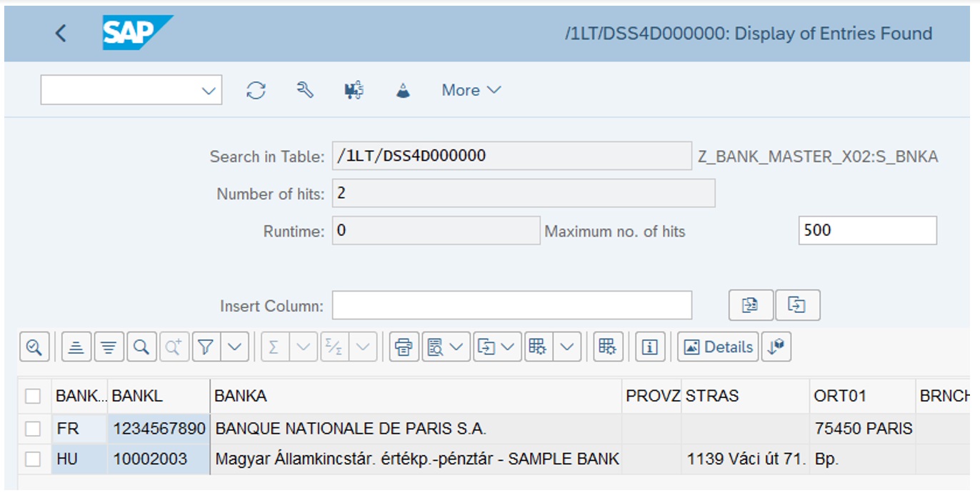Click the first button beside Insert Column field

pyautogui.click(x=750, y=305)
